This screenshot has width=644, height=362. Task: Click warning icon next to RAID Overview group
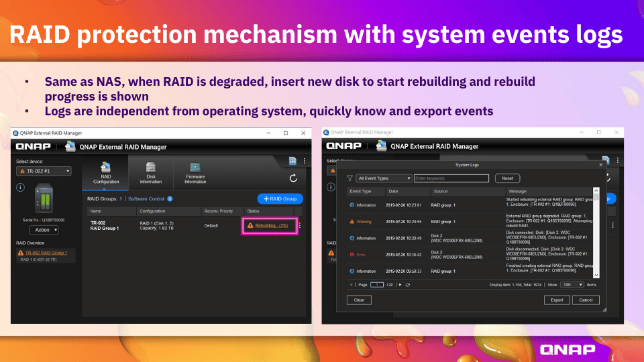click(21, 253)
